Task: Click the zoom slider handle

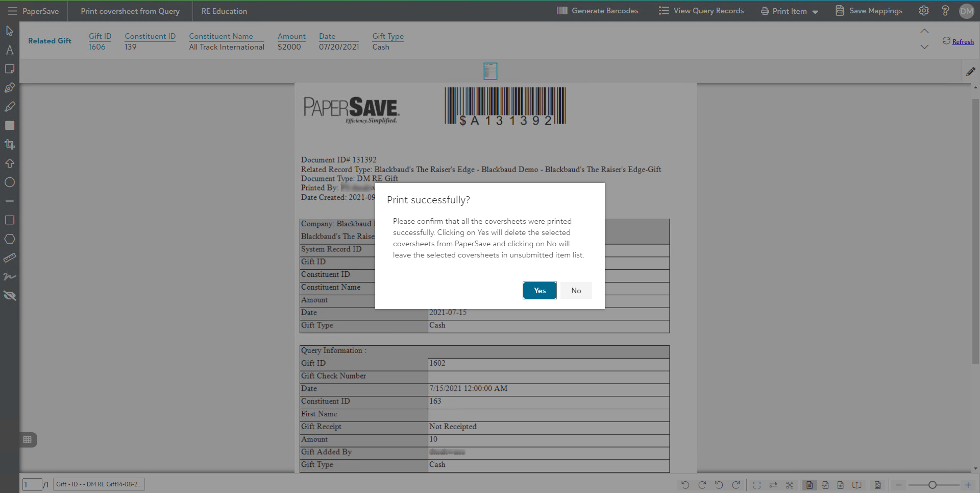Action: (933, 485)
